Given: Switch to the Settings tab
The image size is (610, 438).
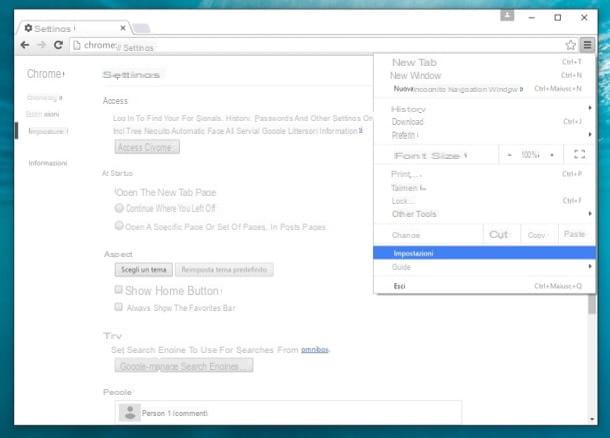Looking at the screenshot, I should click(72, 28).
